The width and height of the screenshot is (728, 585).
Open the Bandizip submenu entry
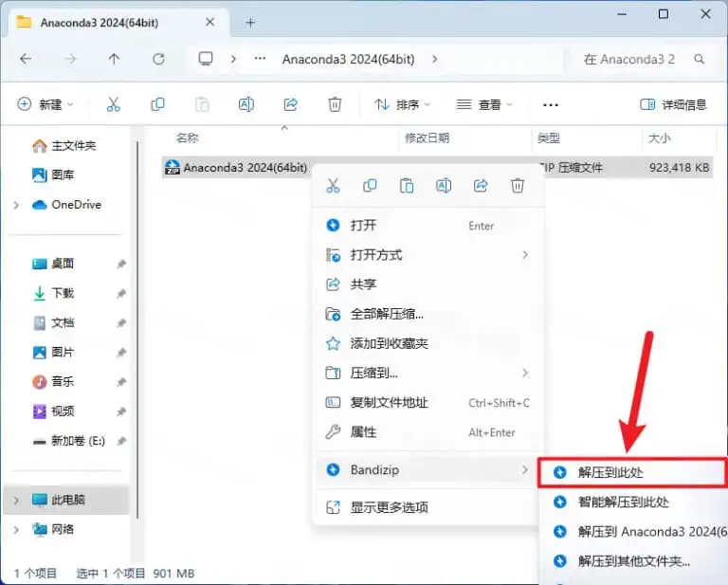click(428, 470)
